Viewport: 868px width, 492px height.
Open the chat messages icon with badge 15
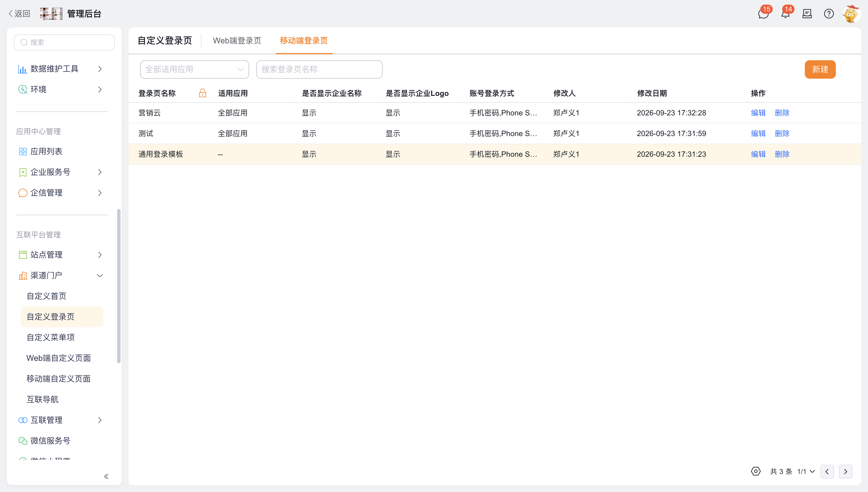pyautogui.click(x=763, y=14)
